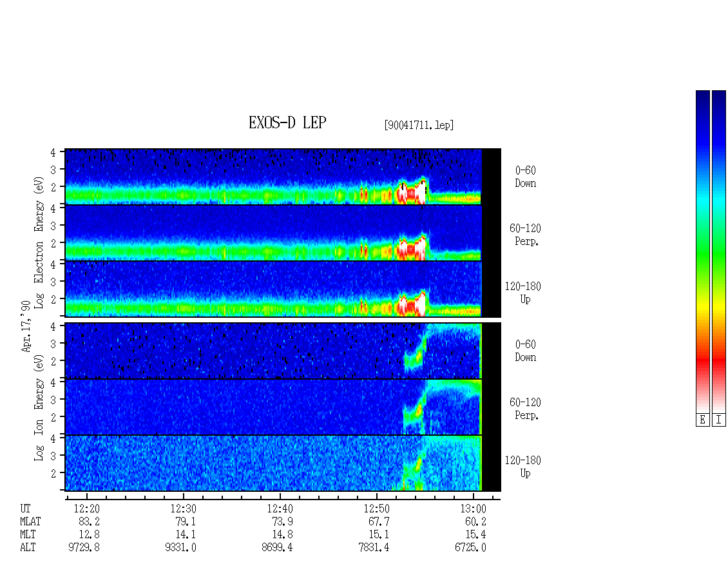Click the ALT row label
Image resolution: width=728 pixels, height=564 pixels.
[x=28, y=548]
